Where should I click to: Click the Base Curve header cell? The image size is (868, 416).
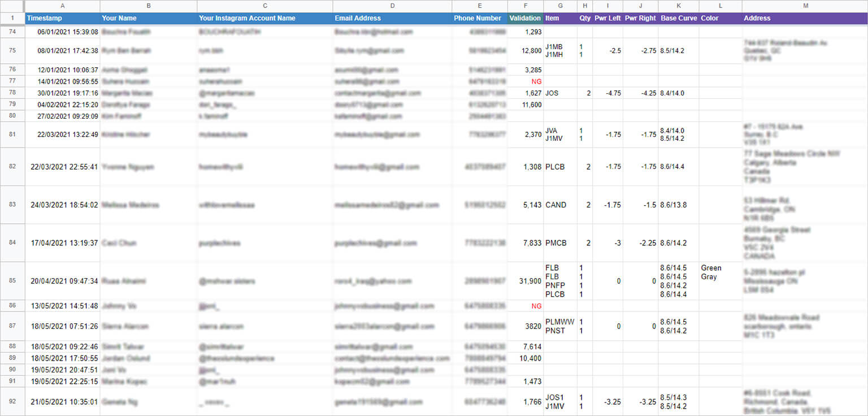pos(678,18)
